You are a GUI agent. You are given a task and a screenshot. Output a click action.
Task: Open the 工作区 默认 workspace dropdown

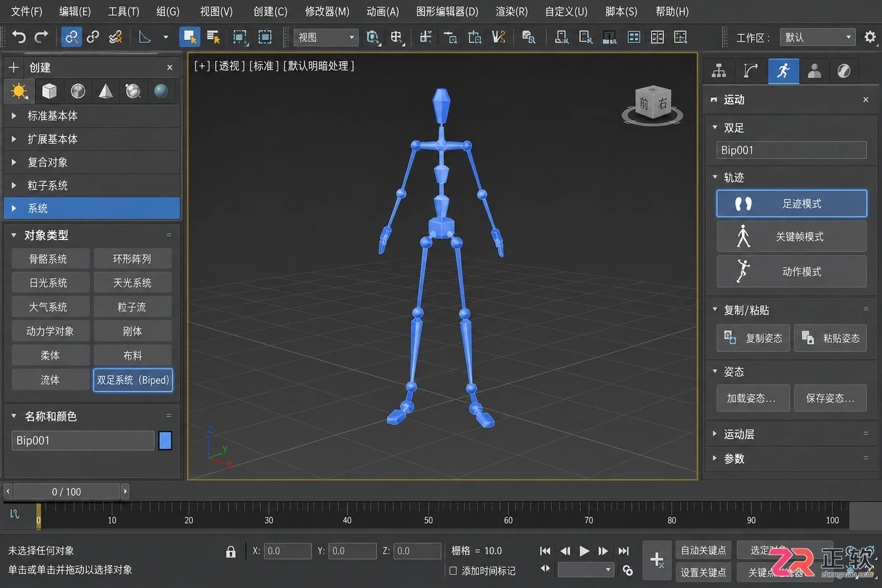818,37
